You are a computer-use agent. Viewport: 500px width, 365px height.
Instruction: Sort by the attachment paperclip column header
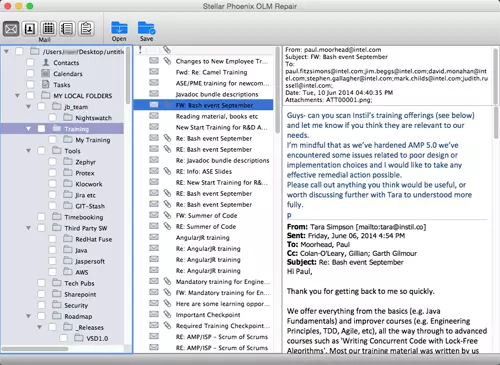(167, 50)
